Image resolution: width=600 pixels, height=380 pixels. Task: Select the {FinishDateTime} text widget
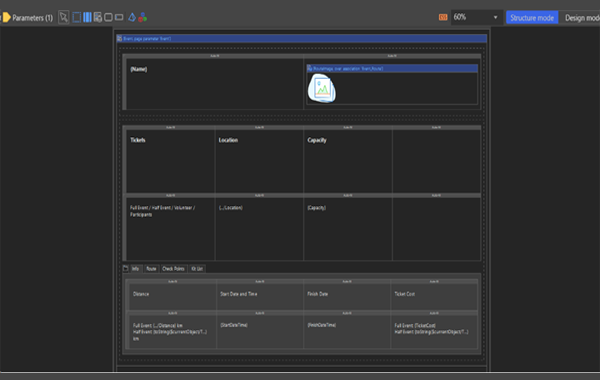[321, 325]
